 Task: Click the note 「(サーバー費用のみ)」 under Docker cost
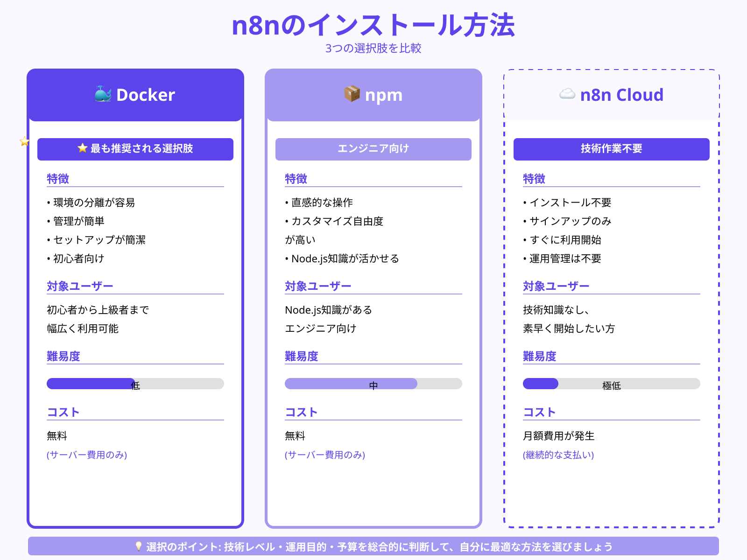86,455
